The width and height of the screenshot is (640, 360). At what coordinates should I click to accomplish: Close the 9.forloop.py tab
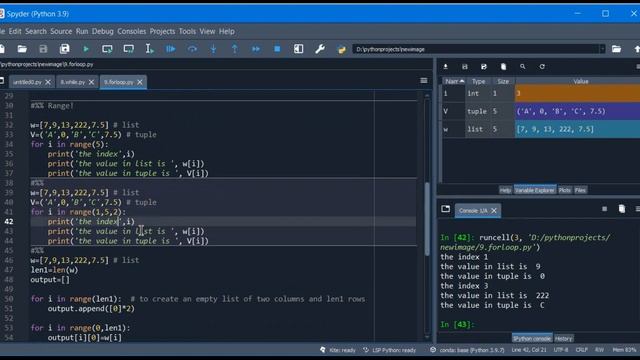[140, 82]
